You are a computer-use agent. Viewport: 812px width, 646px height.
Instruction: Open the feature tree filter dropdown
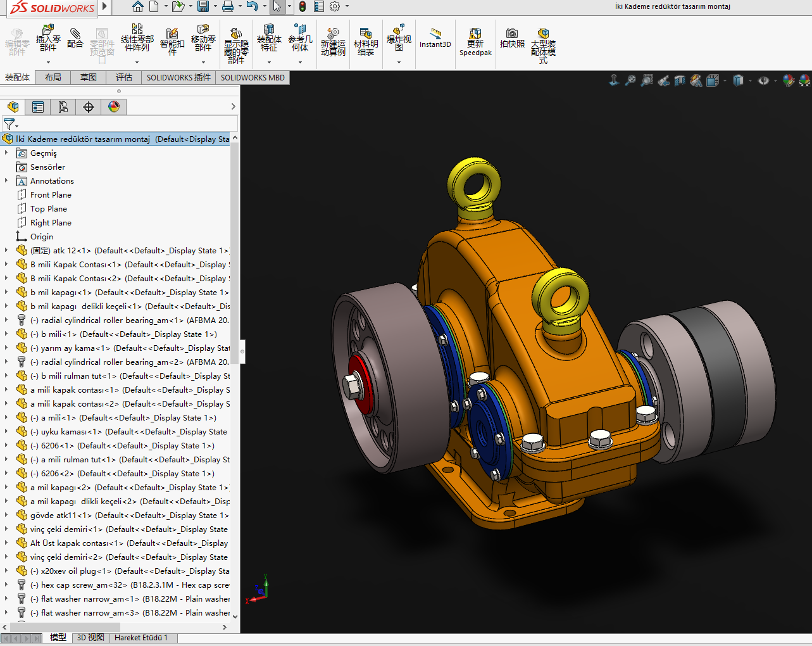11,124
